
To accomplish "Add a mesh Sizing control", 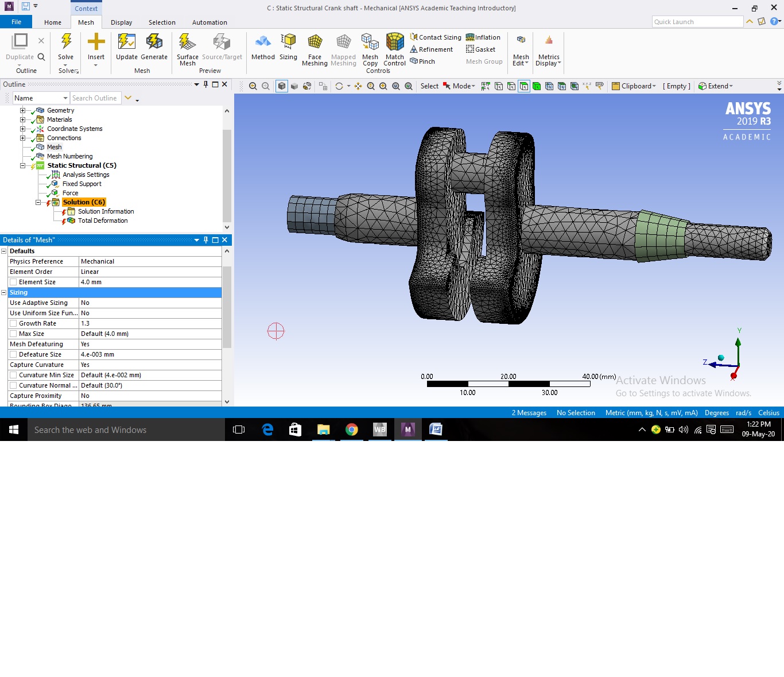I will pos(288,47).
